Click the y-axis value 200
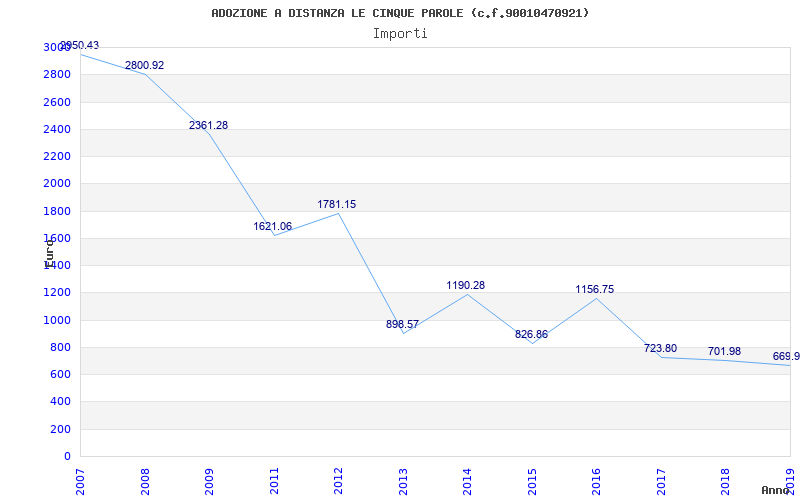800x500 pixels. (60, 430)
